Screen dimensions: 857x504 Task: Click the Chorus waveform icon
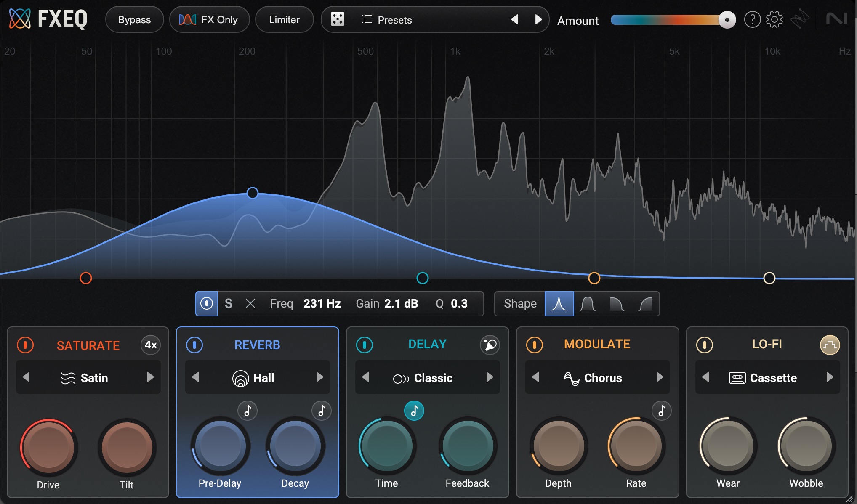[x=572, y=378]
